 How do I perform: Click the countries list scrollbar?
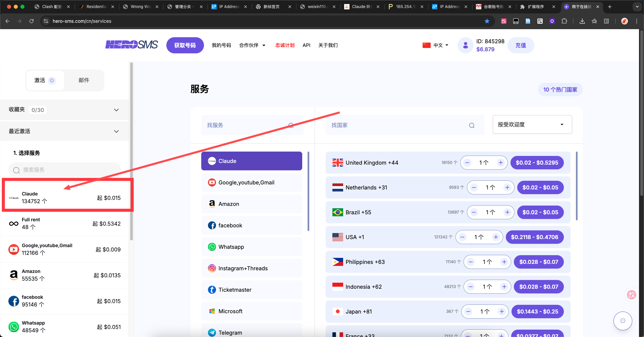pos(577,186)
